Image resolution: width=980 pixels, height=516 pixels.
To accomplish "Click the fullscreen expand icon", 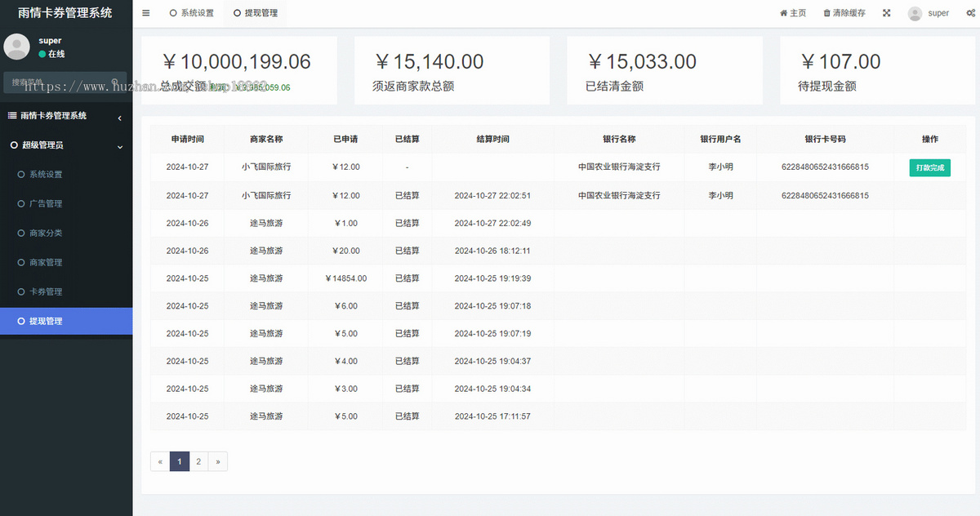I will click(x=887, y=13).
